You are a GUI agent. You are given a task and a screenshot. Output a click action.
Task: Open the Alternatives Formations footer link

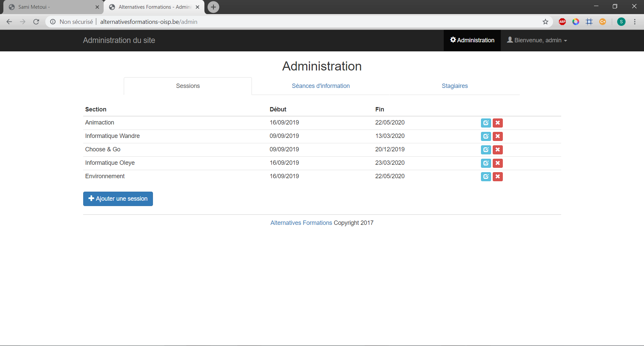coord(301,223)
